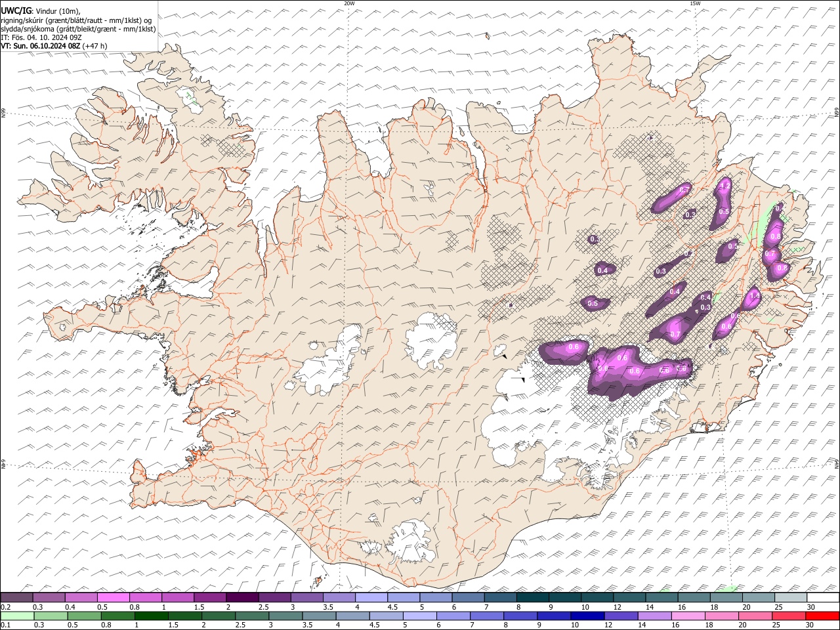
Task: Click top legend row swatch between 7 and 8
Action: pos(499,597)
